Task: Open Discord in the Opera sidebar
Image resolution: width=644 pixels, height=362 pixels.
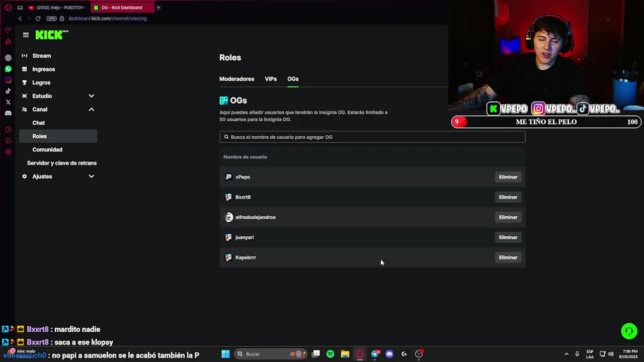Action: pyautogui.click(x=8, y=113)
